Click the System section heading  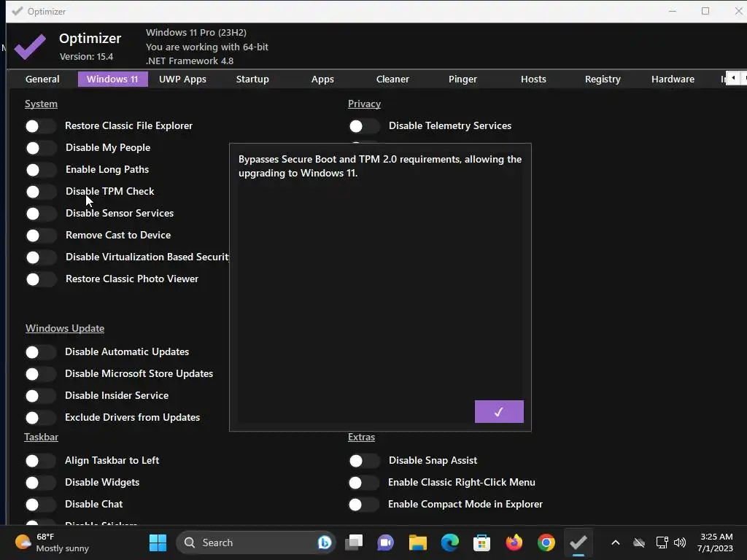pos(41,104)
